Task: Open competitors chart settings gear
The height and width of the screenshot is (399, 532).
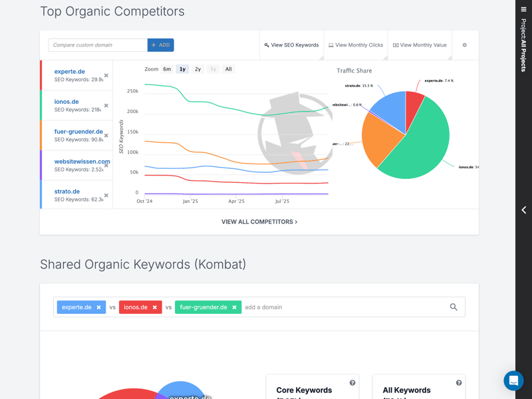Action: click(x=464, y=45)
